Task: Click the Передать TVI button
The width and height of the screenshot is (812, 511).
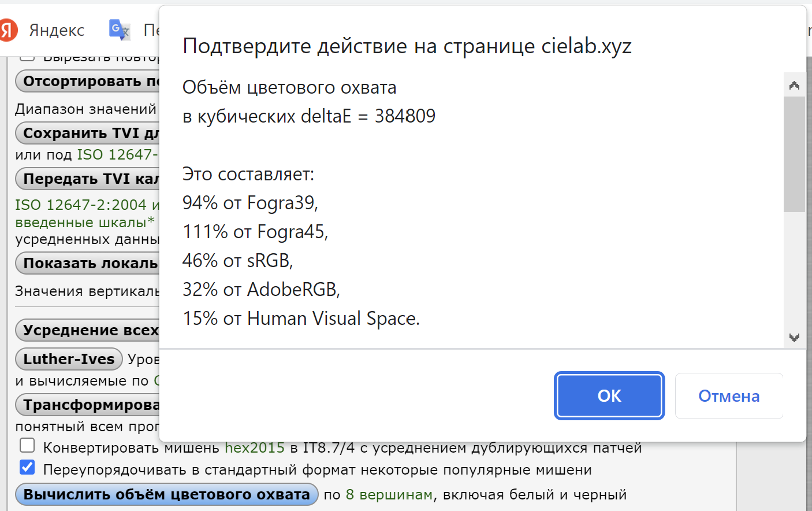Action: 88,179
